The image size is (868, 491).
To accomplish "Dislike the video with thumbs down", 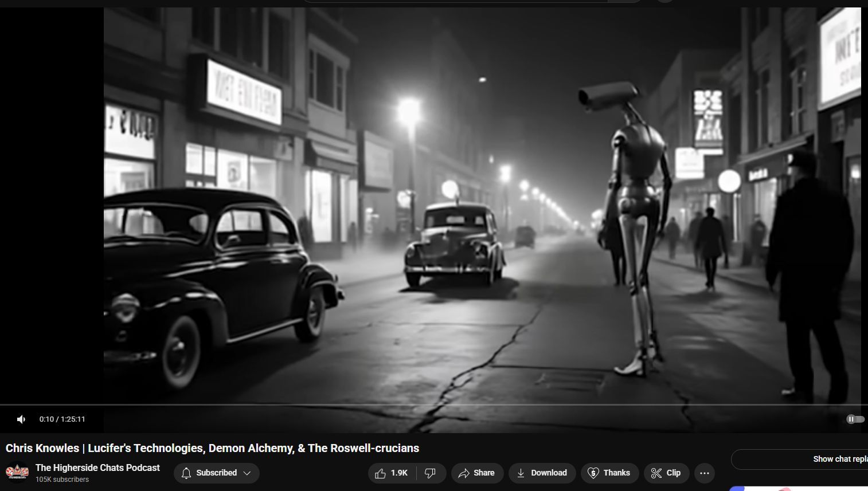I will tap(430, 473).
